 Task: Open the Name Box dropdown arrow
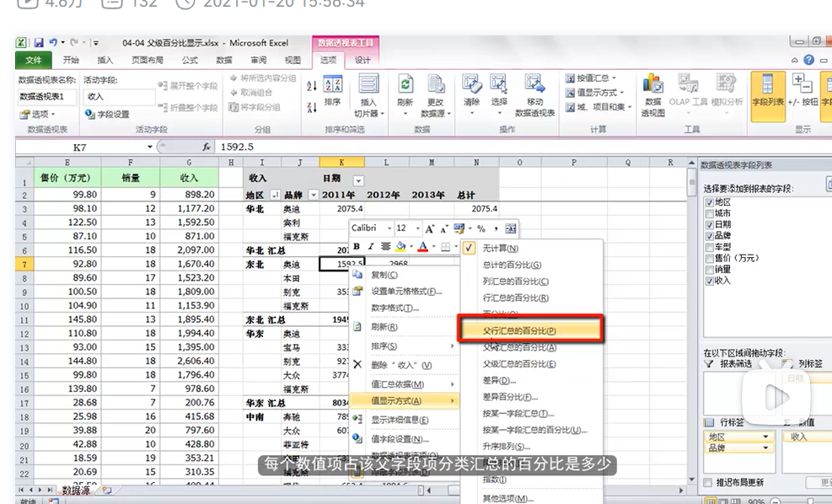click(150, 147)
